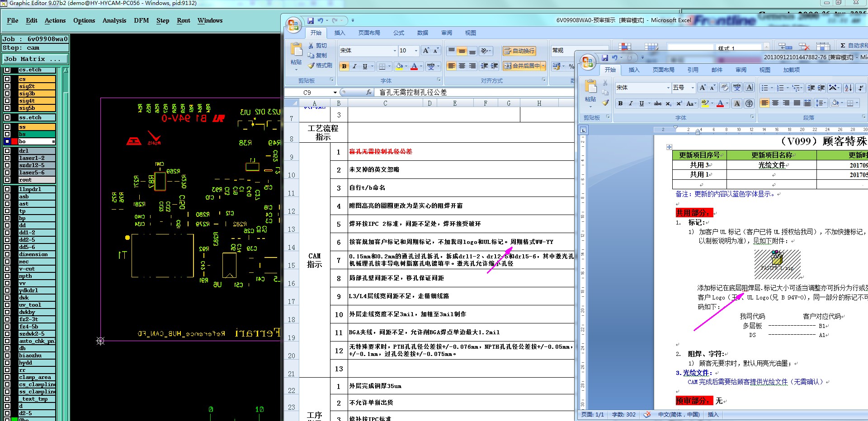Click Word text highlight color swatch
This screenshot has width=868, height=421.
click(704, 103)
